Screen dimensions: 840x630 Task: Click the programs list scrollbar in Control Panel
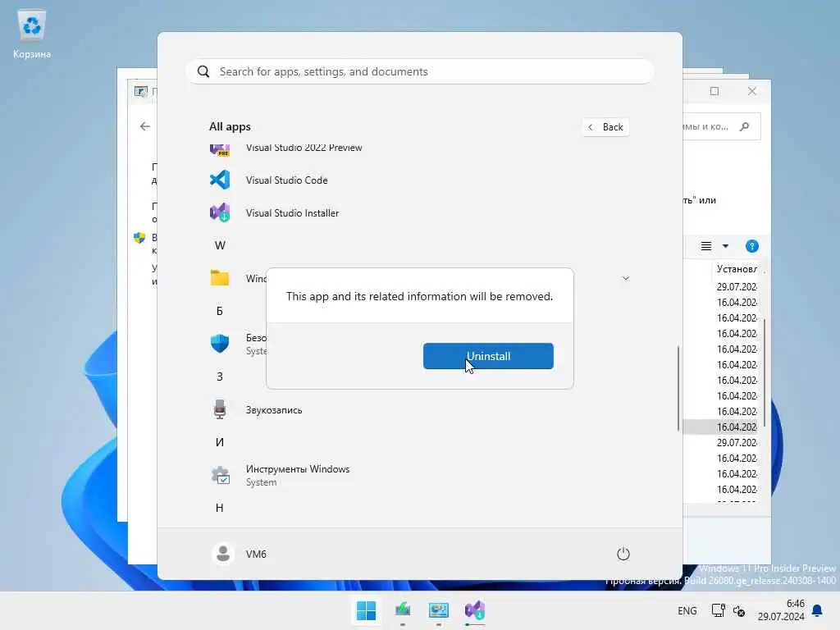pyautogui.click(x=765, y=372)
